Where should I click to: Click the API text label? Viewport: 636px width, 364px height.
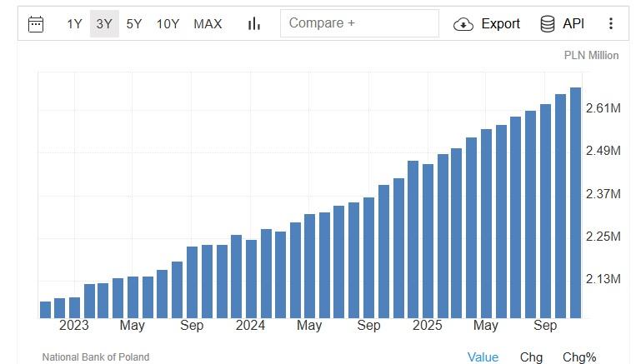pos(573,23)
